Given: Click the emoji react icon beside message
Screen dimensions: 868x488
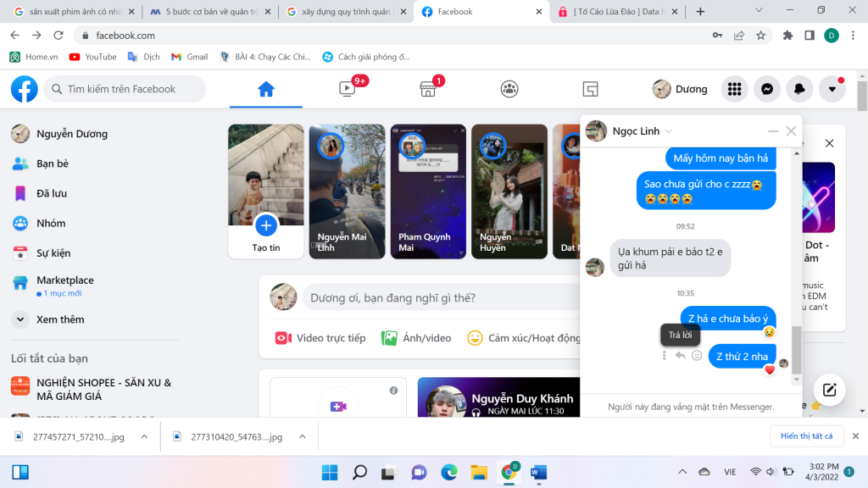Looking at the screenshot, I should pyautogui.click(x=697, y=356).
